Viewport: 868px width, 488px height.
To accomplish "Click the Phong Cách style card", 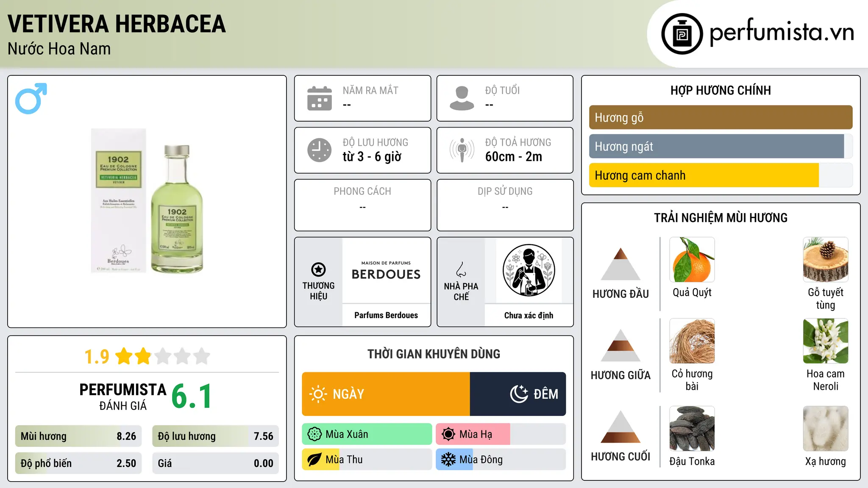I will [x=363, y=205].
